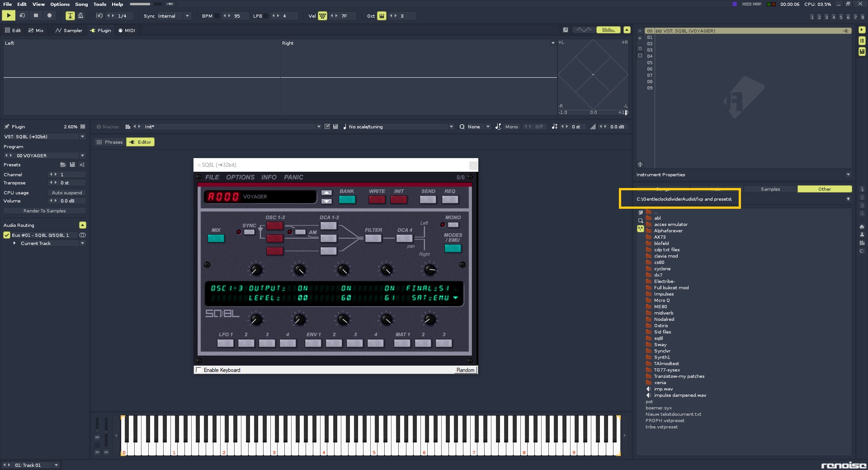Screen dimensions: 868x470
Task: Click the yellow play arrow at top right
Action: click(x=862, y=30)
